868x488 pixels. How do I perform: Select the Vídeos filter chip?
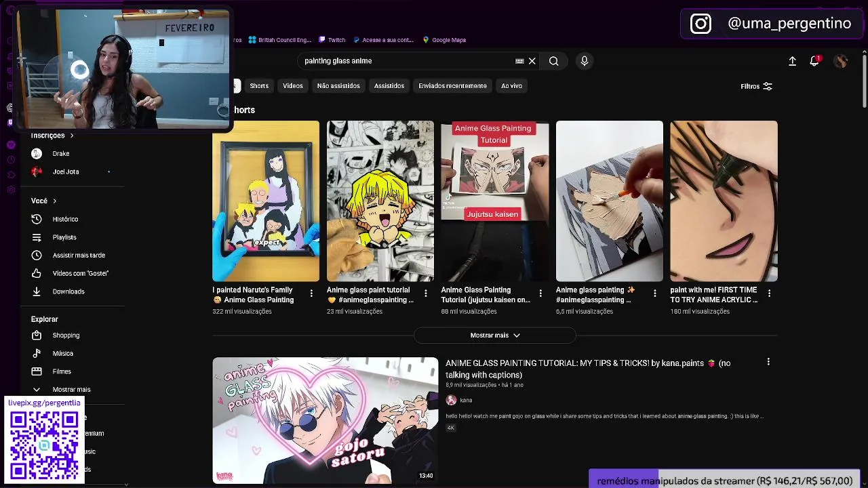[x=293, y=86]
